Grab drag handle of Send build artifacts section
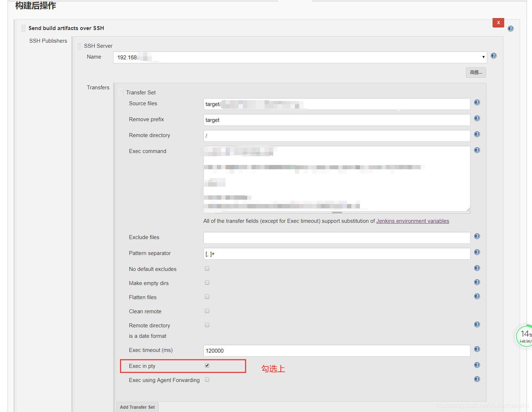 pos(23,28)
